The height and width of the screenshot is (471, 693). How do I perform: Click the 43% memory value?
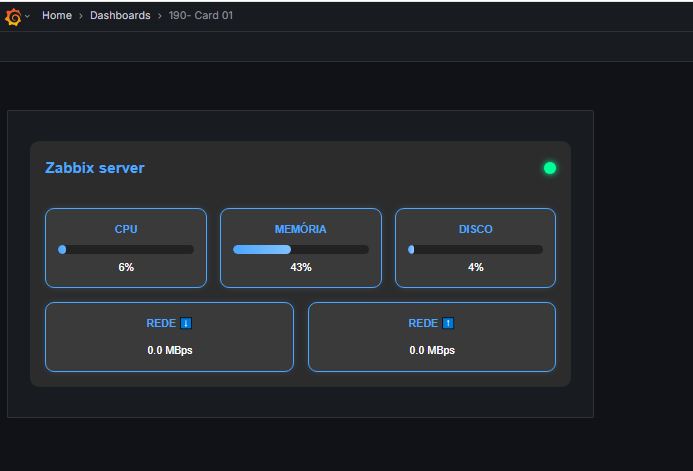(301, 267)
